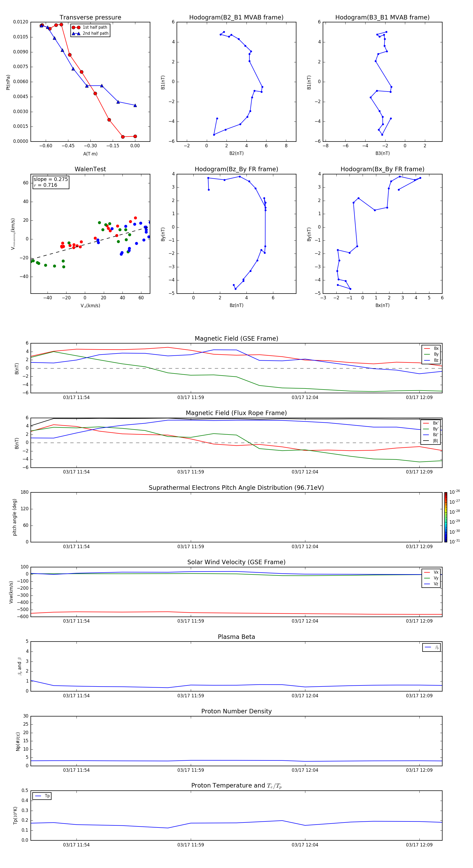The image size is (473, 868).
Task: Click the 'Plasma Beta' plot title
Action: click(236, 637)
